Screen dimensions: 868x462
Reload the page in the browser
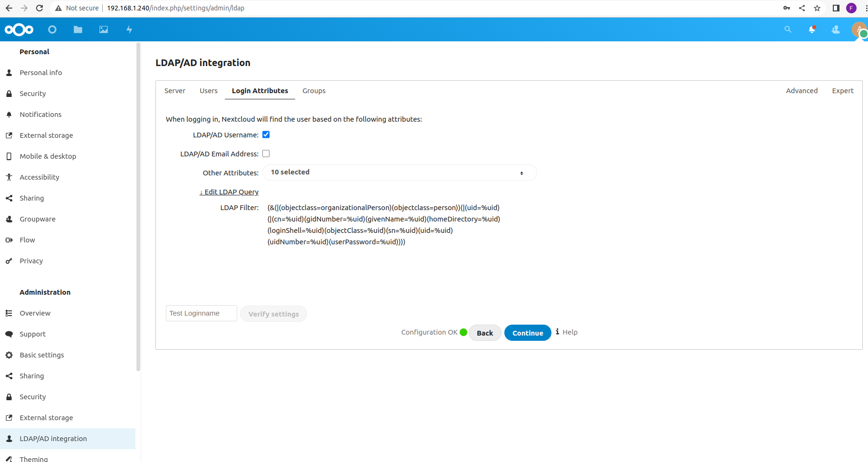click(x=39, y=8)
